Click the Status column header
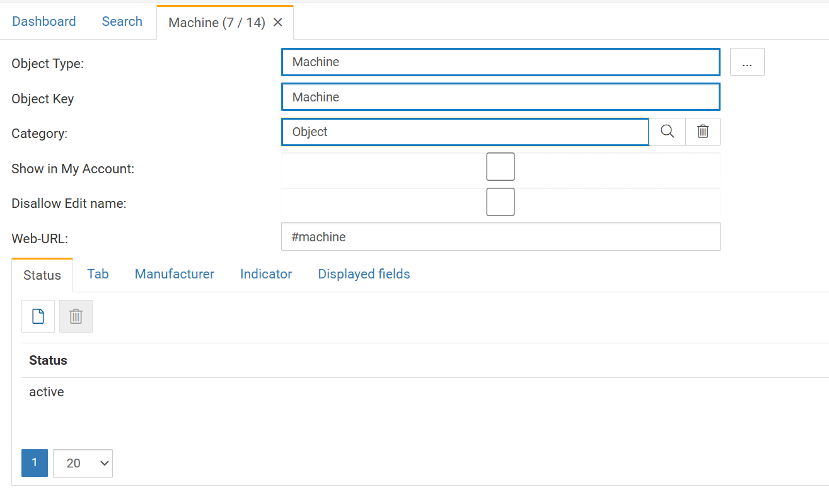829x504 pixels. click(x=48, y=360)
